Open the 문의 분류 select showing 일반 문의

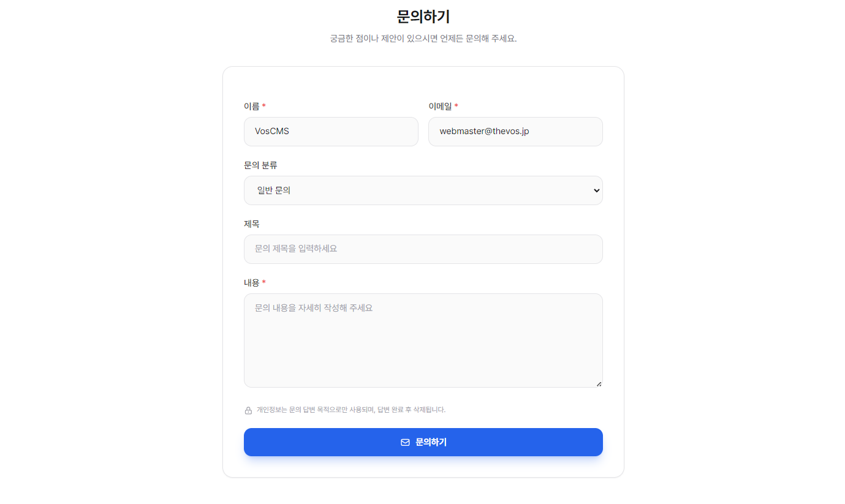(x=423, y=190)
